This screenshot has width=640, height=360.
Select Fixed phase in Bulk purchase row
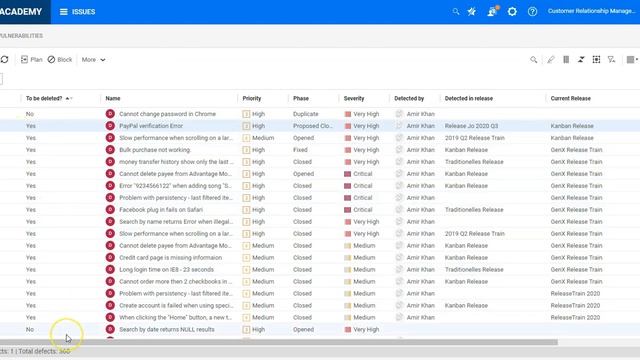click(300, 150)
